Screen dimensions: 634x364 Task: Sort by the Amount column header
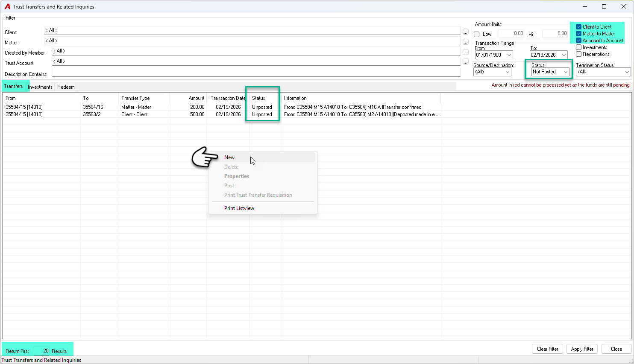[x=188, y=98]
